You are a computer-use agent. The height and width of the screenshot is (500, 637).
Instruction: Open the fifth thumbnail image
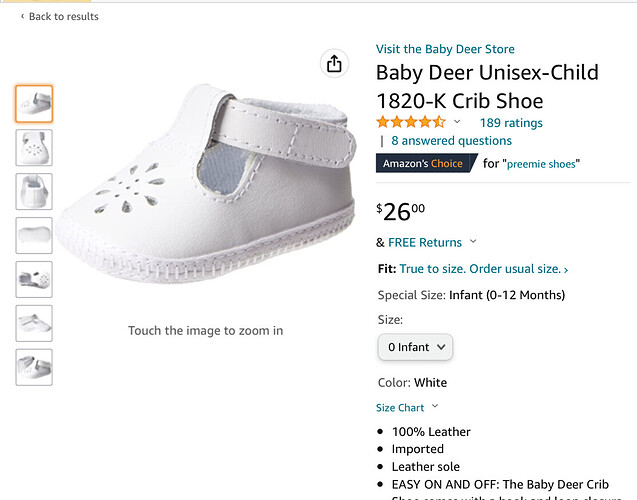coord(34,279)
